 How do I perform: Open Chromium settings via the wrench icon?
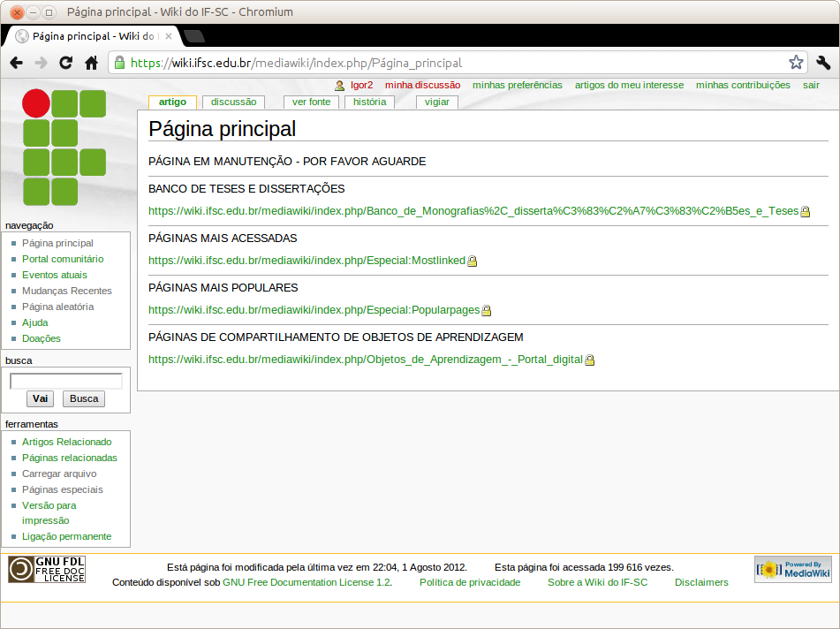(823, 63)
